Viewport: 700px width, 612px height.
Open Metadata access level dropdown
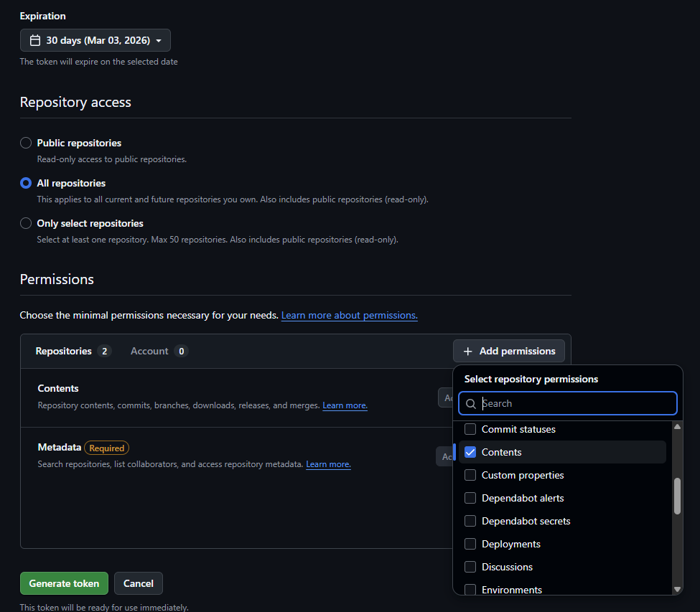[444, 456]
